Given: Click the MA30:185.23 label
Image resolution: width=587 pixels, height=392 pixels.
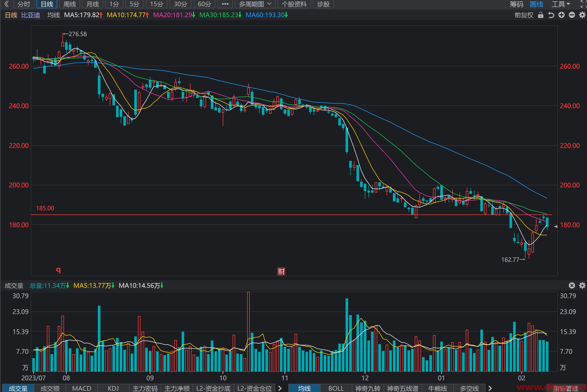Looking at the screenshot, I should point(220,15).
